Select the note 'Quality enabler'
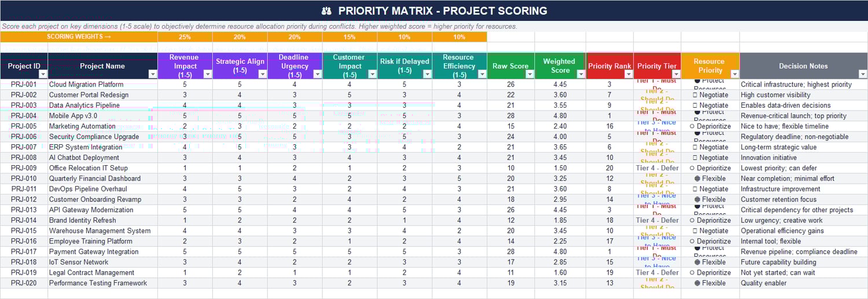The image size is (868, 299). [x=804, y=283]
